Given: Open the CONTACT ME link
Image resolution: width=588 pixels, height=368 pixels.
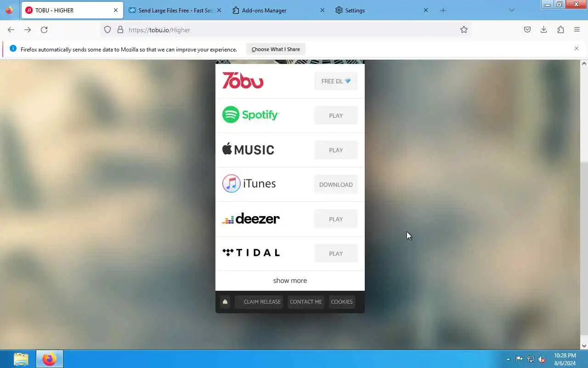Looking at the screenshot, I should tap(306, 302).
